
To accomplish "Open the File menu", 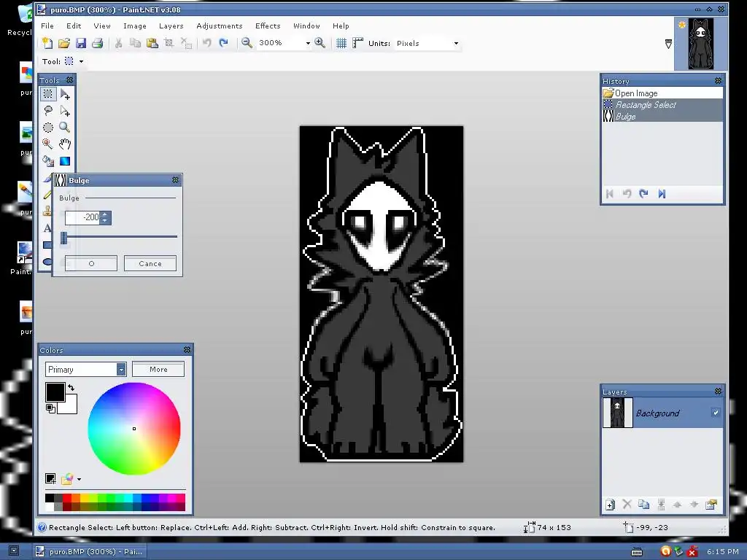I will click(x=47, y=26).
